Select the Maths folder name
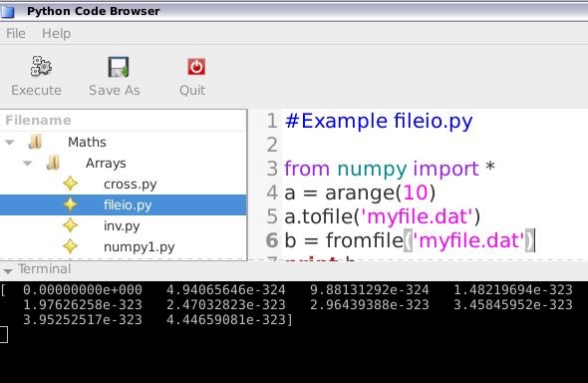This screenshot has height=383, width=588. (87, 143)
